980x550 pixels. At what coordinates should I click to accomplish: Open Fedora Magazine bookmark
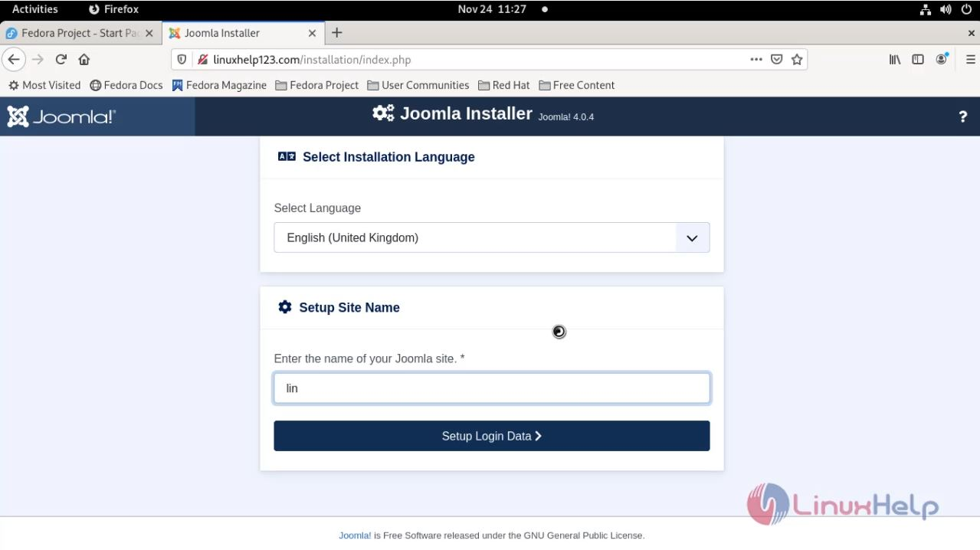[219, 85]
